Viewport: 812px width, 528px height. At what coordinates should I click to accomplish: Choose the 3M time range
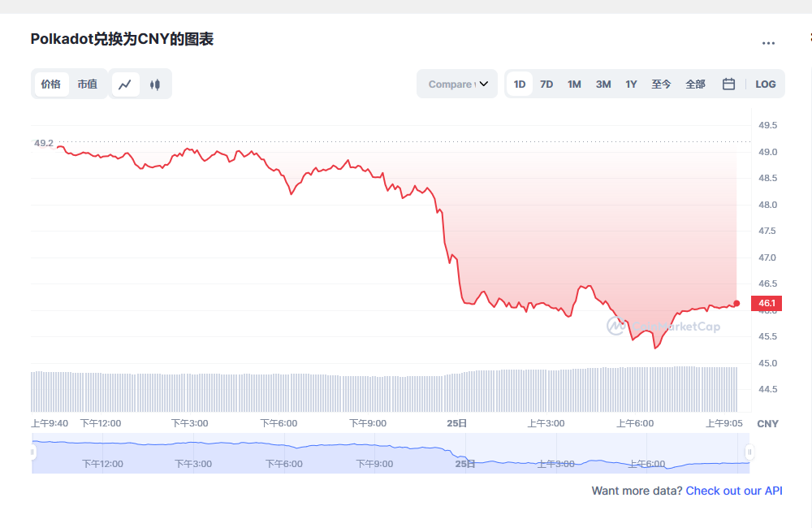pyautogui.click(x=603, y=84)
